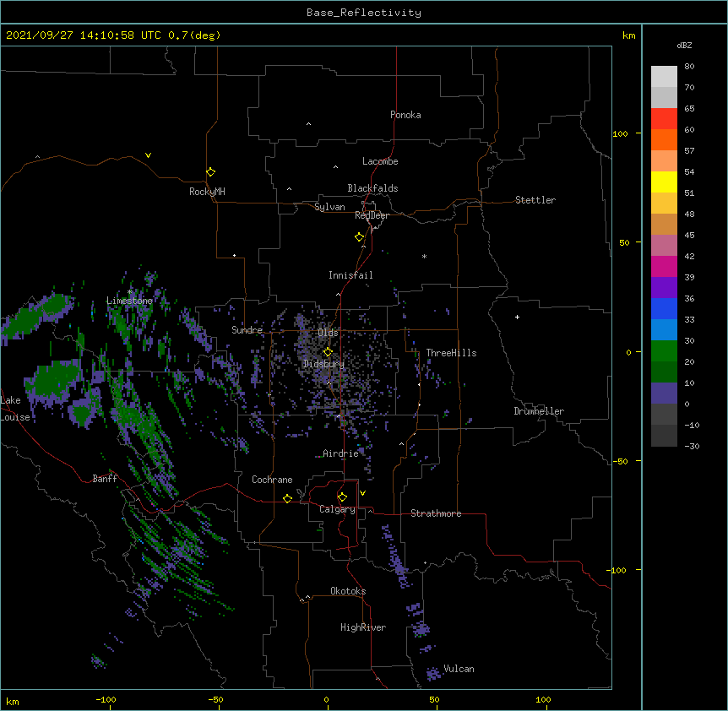Click the Vulcan town label
The width and height of the screenshot is (728, 711).
pyautogui.click(x=459, y=669)
